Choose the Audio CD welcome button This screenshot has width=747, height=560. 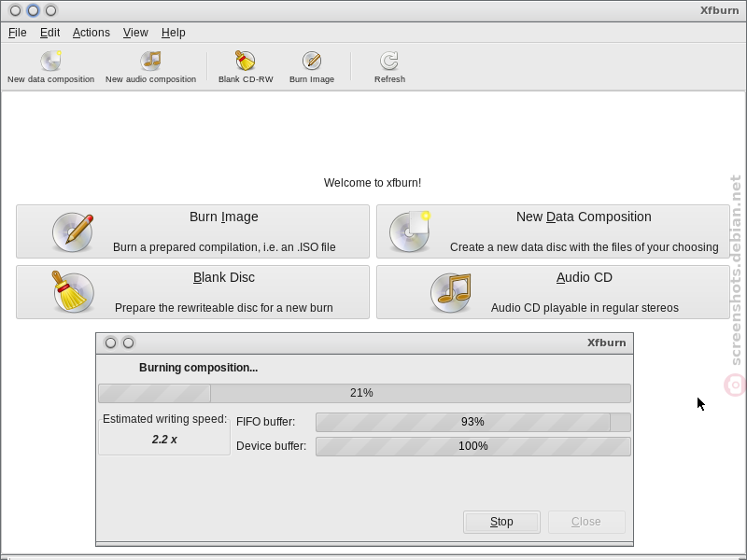click(553, 292)
